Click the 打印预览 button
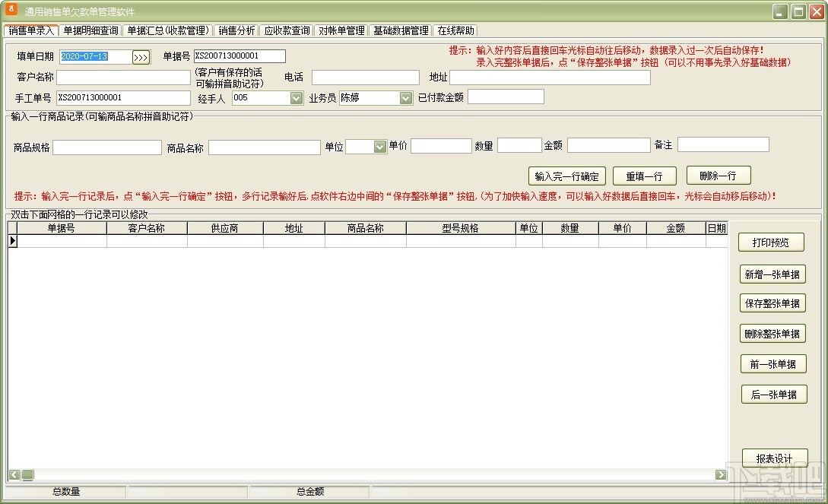This screenshot has width=828, height=504. [x=772, y=242]
